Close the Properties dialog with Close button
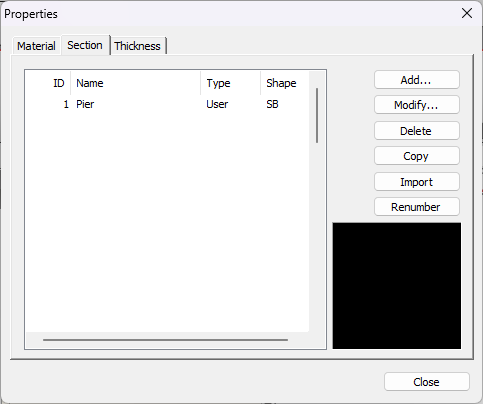Image resolution: width=483 pixels, height=404 pixels. pos(427,382)
